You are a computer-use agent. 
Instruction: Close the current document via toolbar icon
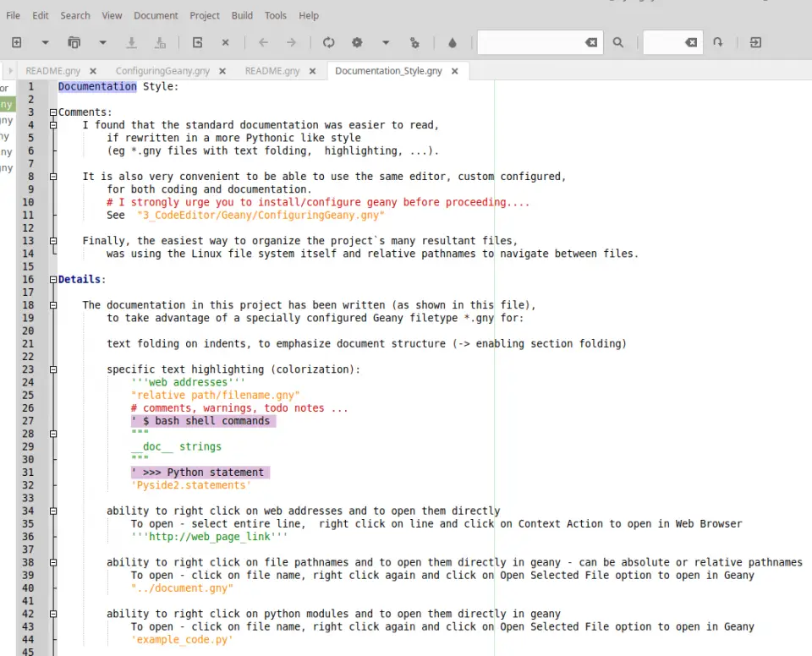click(223, 42)
